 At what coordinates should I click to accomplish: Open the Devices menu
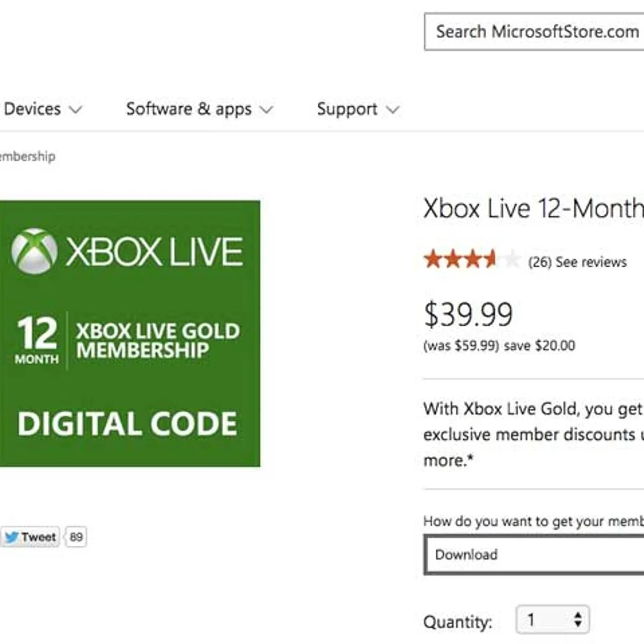point(32,109)
